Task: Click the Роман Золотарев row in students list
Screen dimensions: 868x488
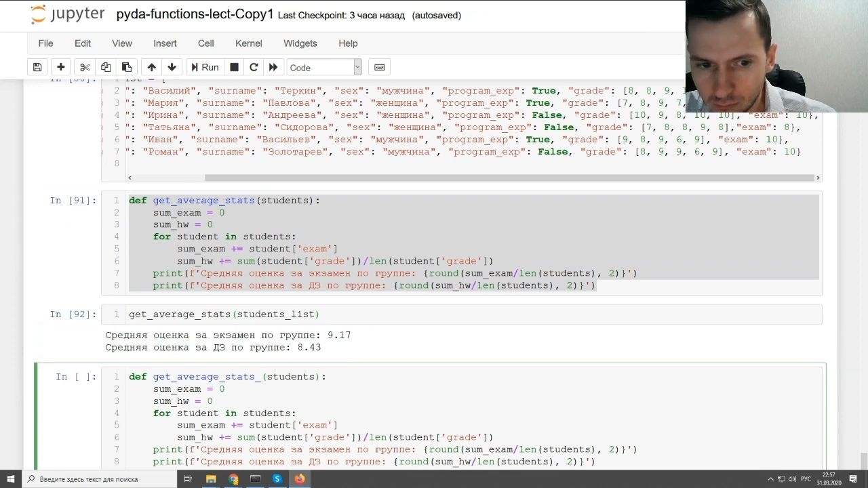Action: (463, 152)
